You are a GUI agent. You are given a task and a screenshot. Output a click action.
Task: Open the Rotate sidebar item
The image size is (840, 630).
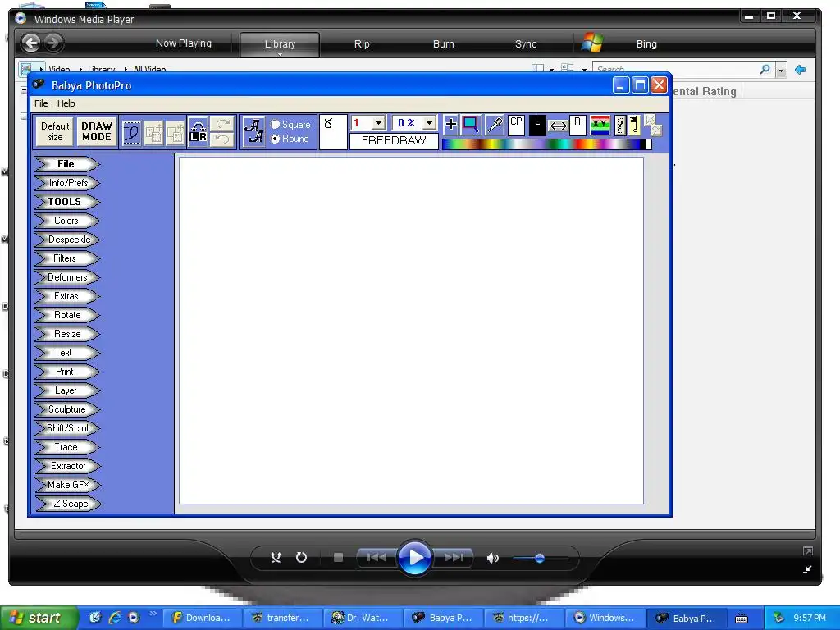(66, 315)
